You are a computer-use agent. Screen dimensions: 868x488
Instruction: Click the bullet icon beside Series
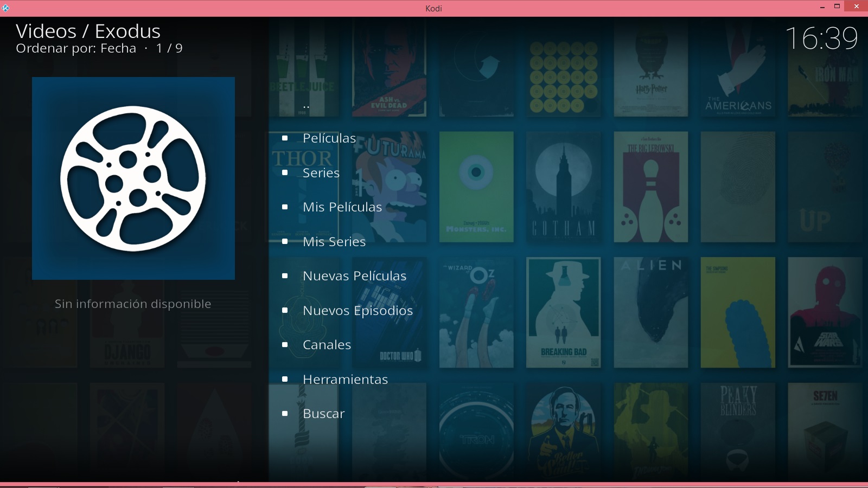285,173
